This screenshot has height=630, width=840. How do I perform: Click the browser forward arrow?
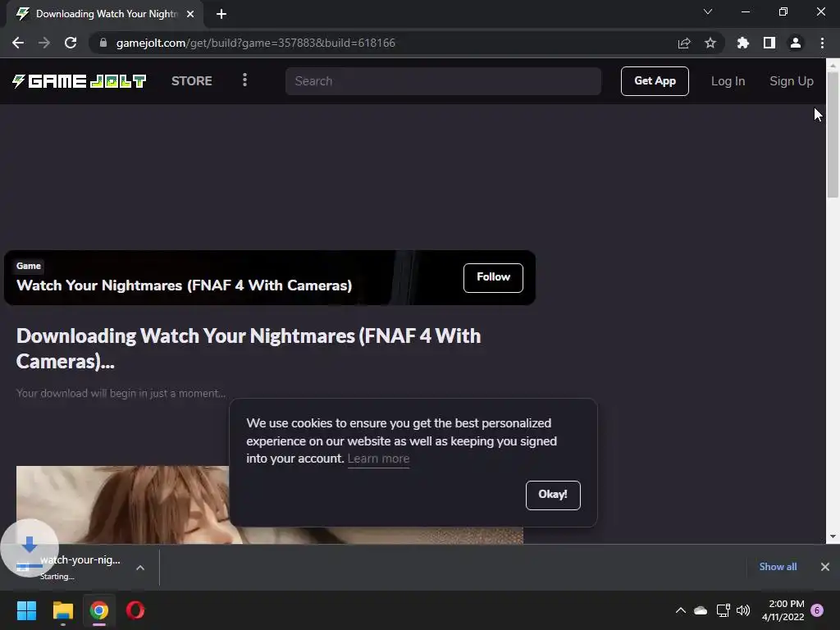pyautogui.click(x=44, y=43)
